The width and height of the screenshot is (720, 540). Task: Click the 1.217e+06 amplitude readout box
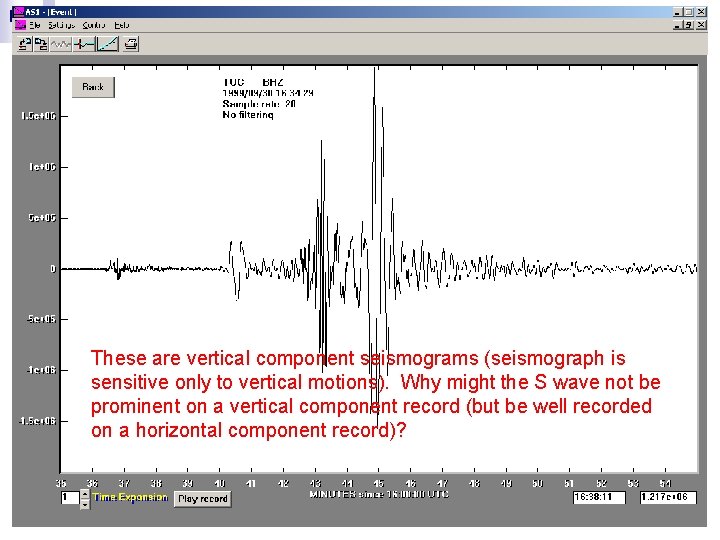[x=668, y=497]
